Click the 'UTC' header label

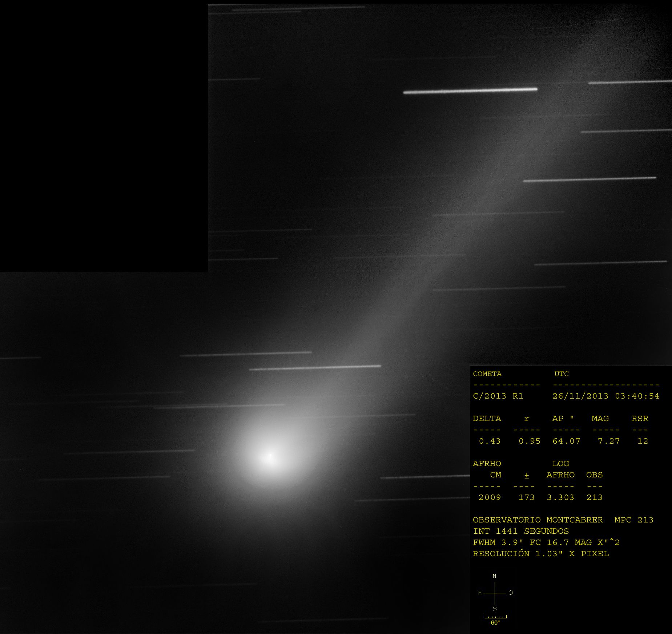(x=562, y=374)
